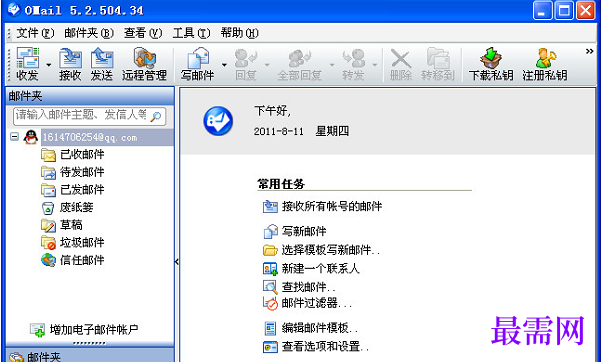Collapse the left panel splitter arrow
Image resolution: width=603 pixels, height=362 pixels.
point(177,262)
